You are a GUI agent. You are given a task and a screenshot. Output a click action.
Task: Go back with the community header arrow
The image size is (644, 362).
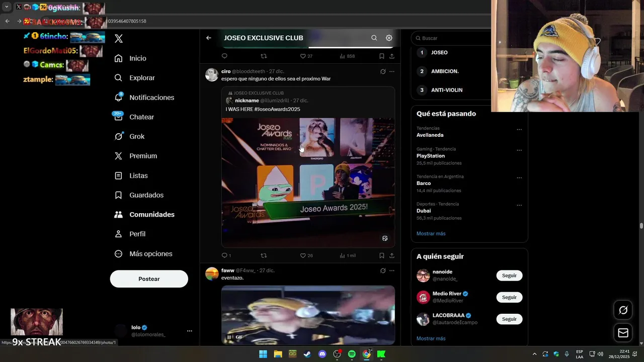click(x=209, y=38)
